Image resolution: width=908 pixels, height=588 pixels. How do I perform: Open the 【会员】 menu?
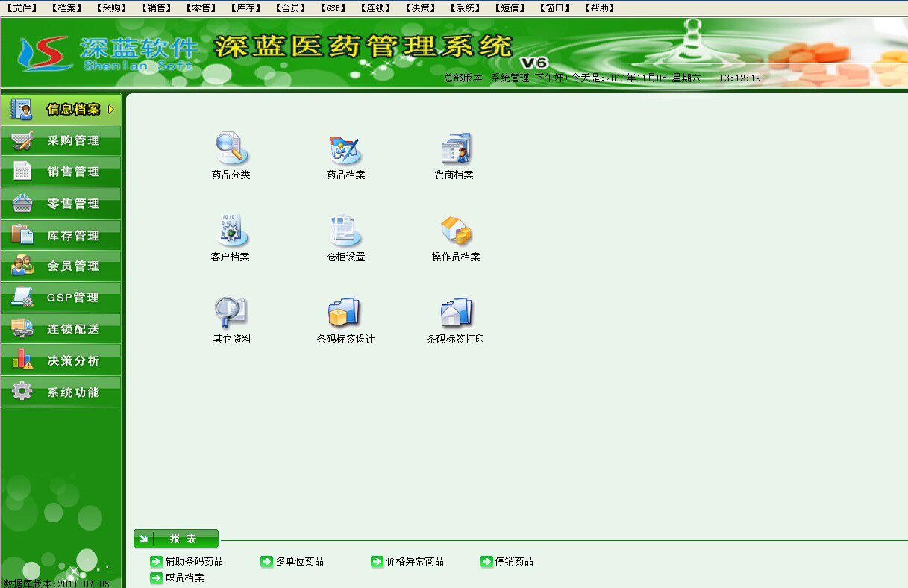289,8
